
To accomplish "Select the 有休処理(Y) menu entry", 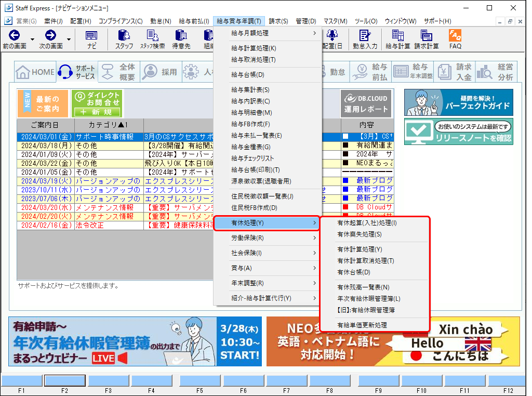I will [268, 223].
